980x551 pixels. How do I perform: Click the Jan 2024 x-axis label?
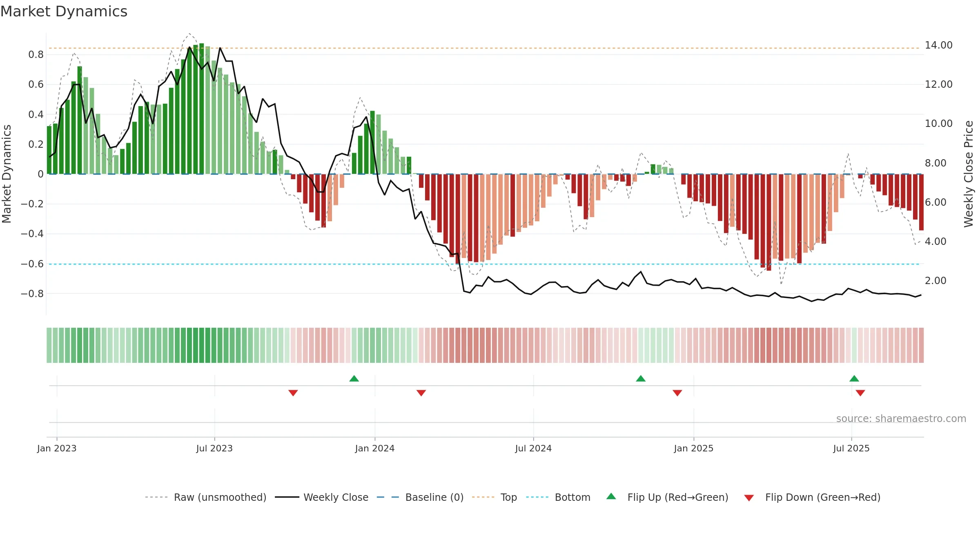[x=375, y=448]
